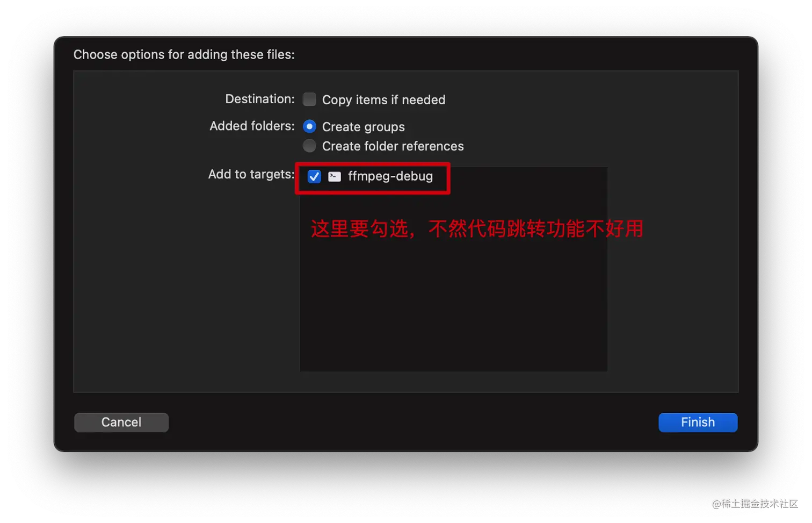812x523 pixels.
Task: Click the Create folder references label text
Action: (393, 146)
